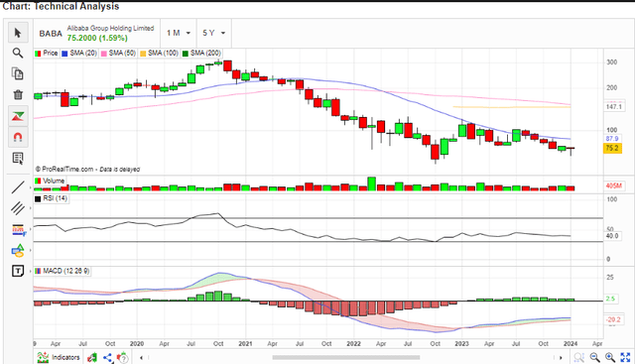Click the 2022 label on time axis
The width and height of the screenshot is (635, 364).
coord(353,344)
